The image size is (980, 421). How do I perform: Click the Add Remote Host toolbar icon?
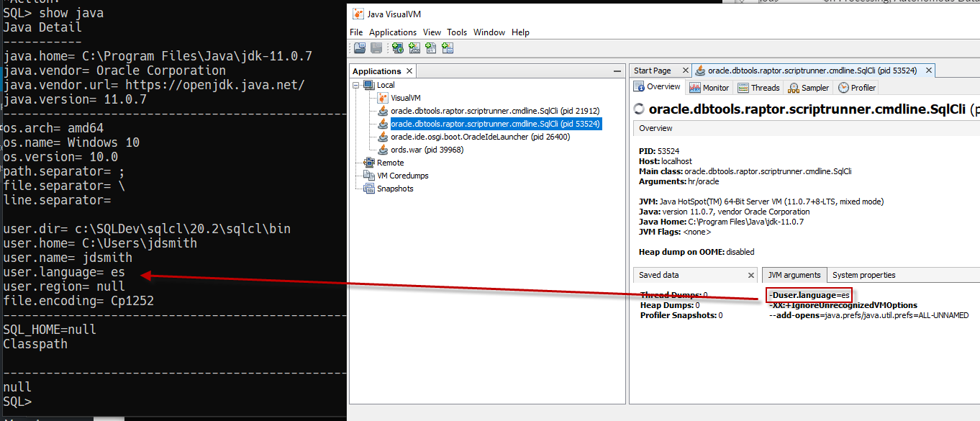point(397,48)
